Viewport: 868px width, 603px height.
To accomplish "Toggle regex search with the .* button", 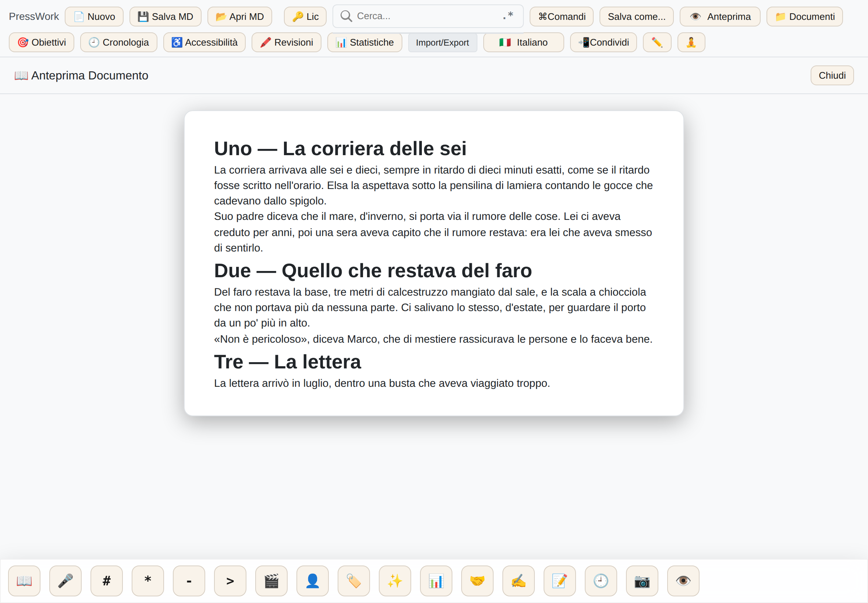I will pos(508,16).
